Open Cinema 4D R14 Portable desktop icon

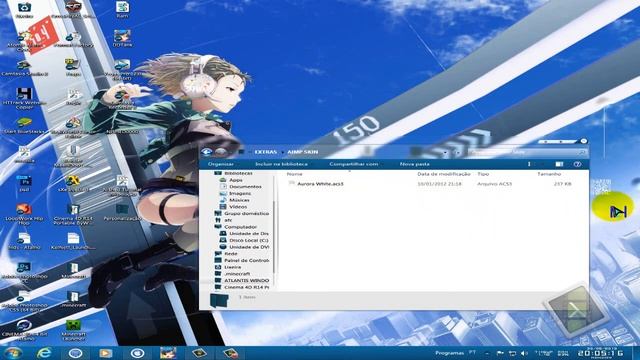click(x=73, y=214)
